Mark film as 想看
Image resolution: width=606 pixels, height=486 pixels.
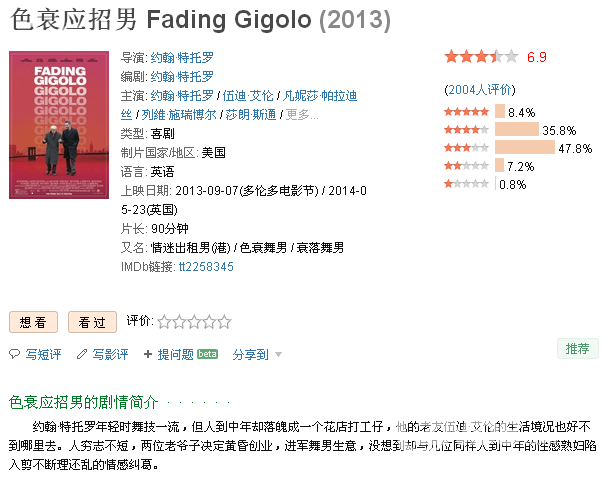(34, 322)
